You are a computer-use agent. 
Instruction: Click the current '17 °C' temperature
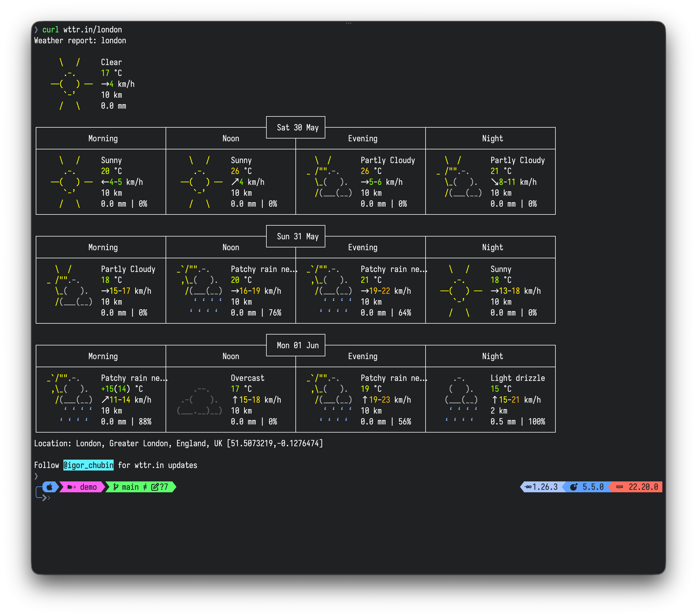pyautogui.click(x=111, y=73)
